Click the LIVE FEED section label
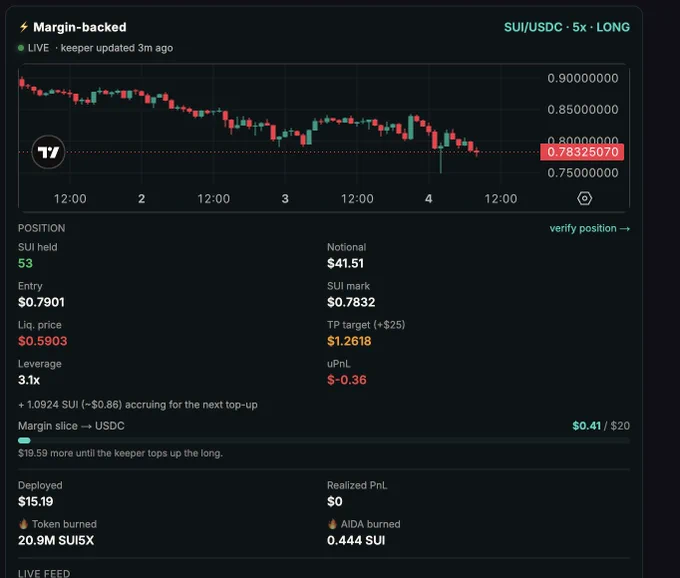Image resolution: width=680 pixels, height=578 pixels. 44,573
